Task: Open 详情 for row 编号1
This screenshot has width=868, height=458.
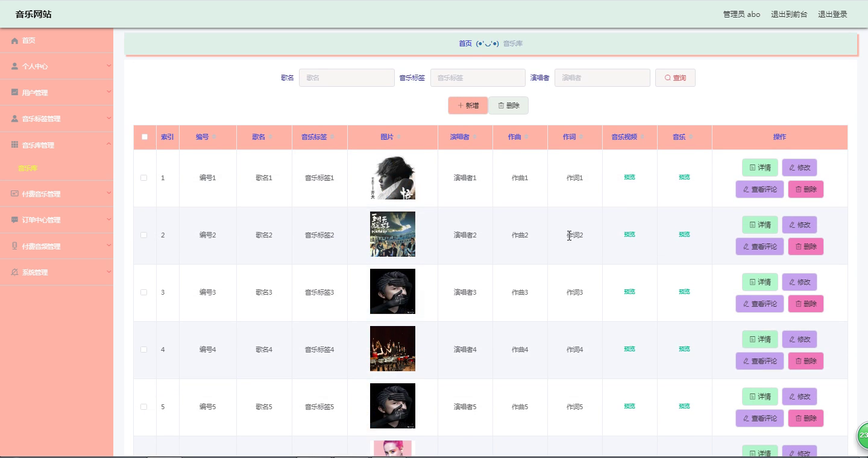Action: click(x=759, y=168)
